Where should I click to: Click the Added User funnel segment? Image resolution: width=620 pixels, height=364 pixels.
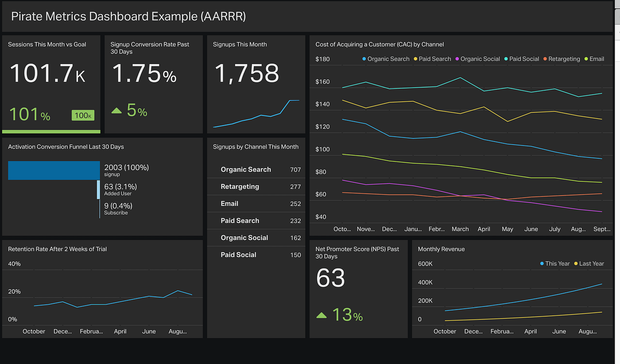99,190
